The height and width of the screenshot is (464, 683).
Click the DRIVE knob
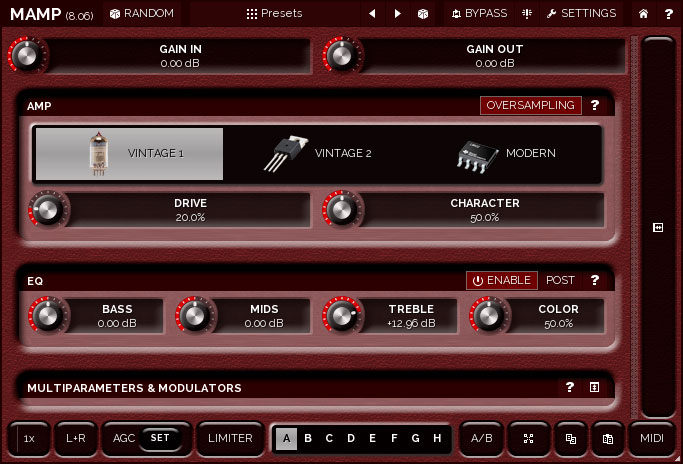[x=47, y=210]
